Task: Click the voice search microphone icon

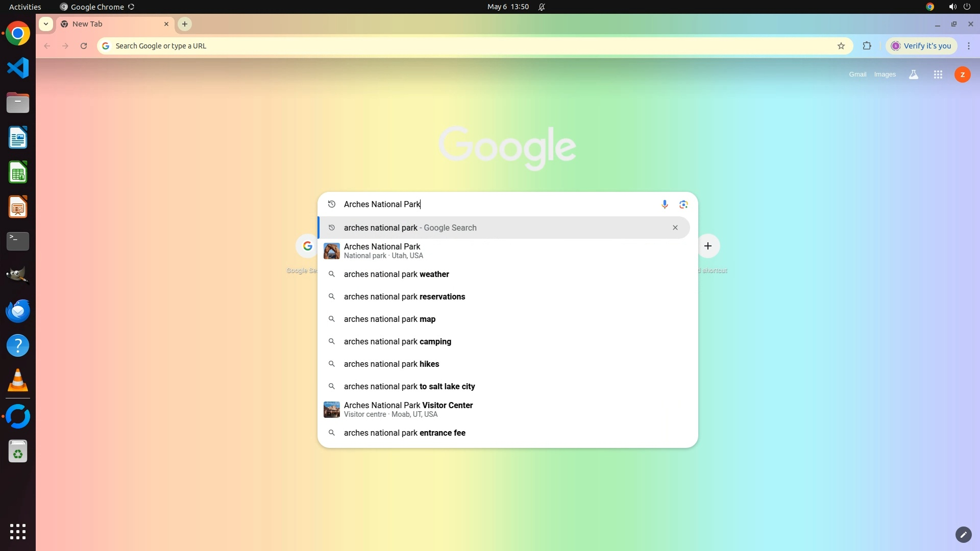Action: click(665, 205)
